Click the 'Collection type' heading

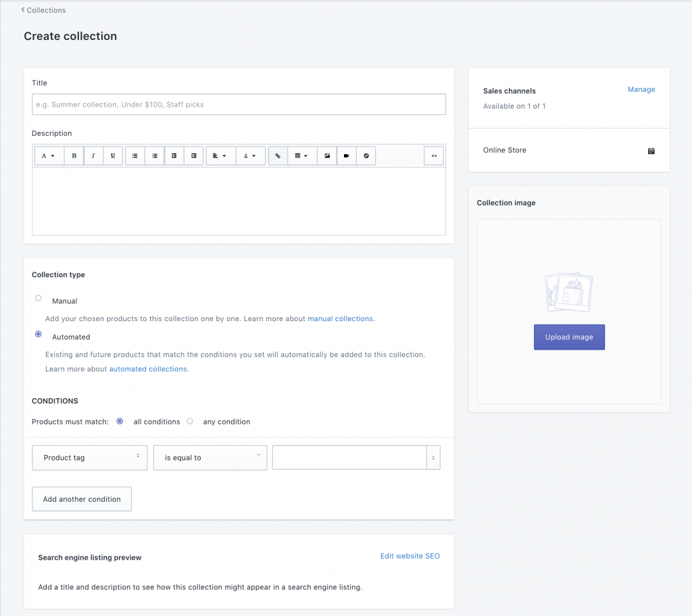pos(58,275)
